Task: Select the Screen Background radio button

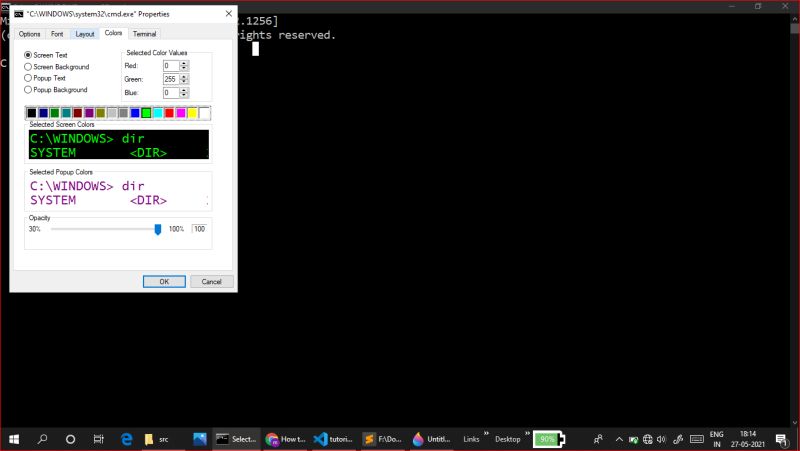Action: click(28, 66)
